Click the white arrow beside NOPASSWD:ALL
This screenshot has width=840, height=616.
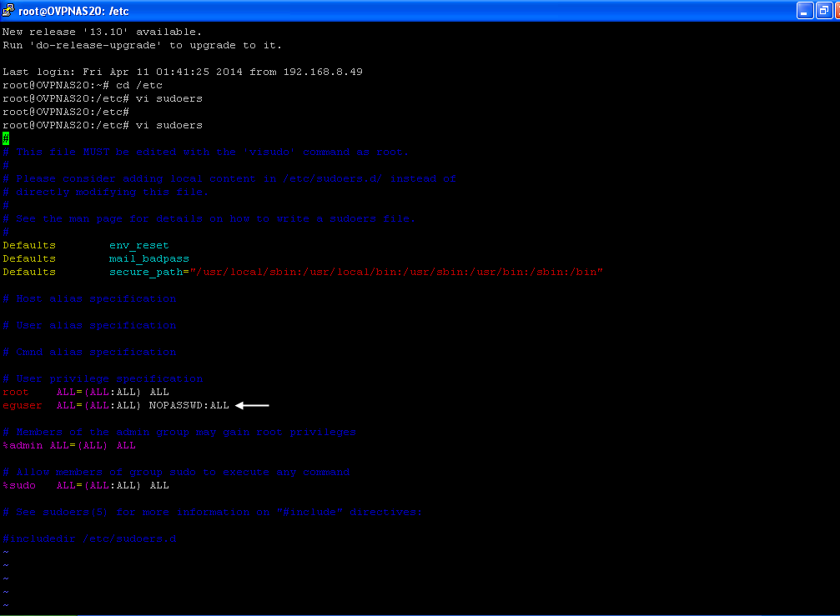coord(252,406)
